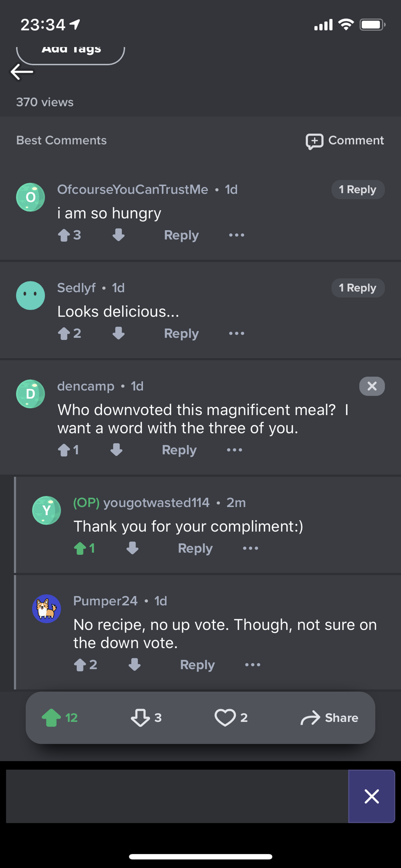Open the Comment compose button
This screenshot has width=401, height=868.
click(x=345, y=141)
